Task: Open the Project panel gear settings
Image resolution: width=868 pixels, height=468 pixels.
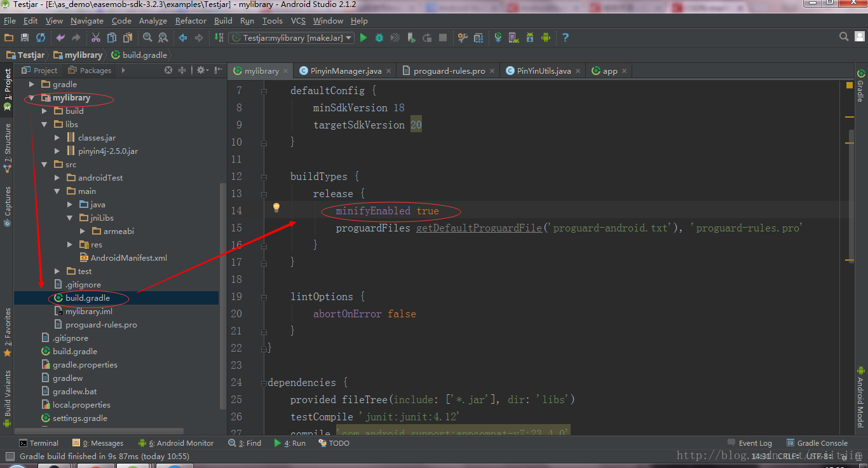Action: 201,71
